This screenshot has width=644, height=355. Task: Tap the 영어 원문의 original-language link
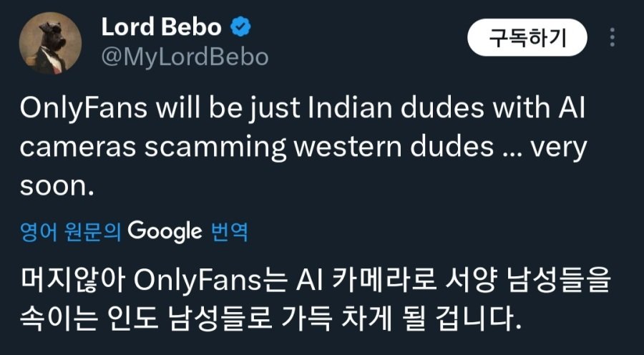pos(72,232)
